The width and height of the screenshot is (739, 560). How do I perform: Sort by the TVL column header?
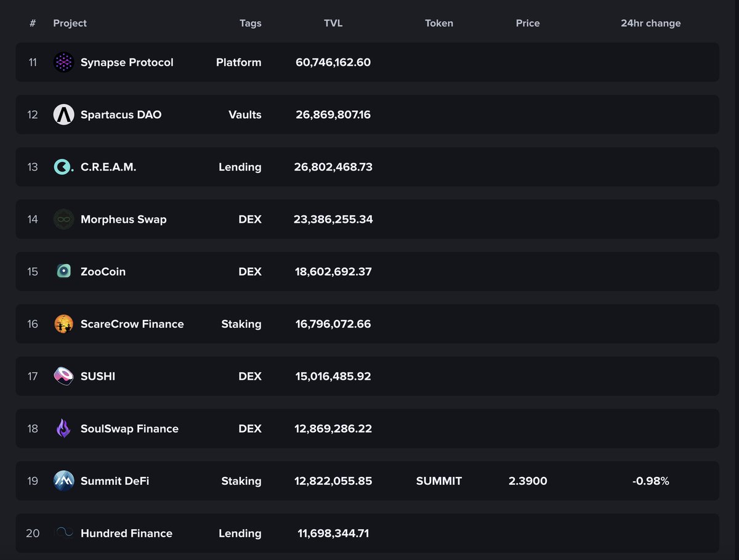333,23
